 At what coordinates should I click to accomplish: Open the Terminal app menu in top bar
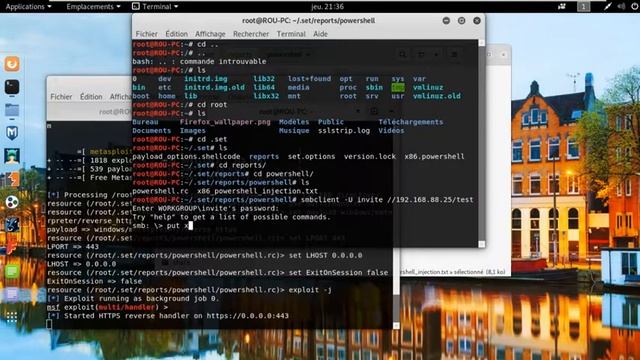pyautogui.click(x=156, y=7)
